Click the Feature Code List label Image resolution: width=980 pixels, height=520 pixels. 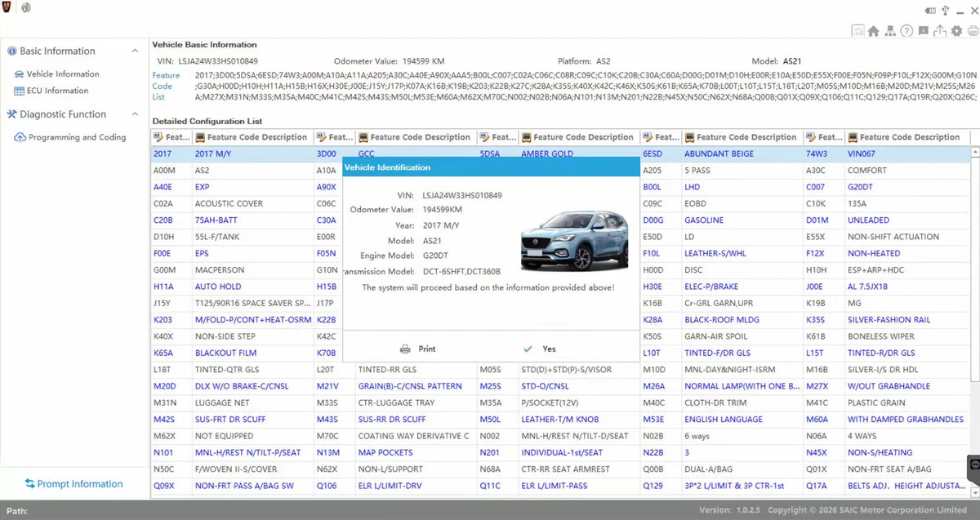pyautogui.click(x=166, y=86)
